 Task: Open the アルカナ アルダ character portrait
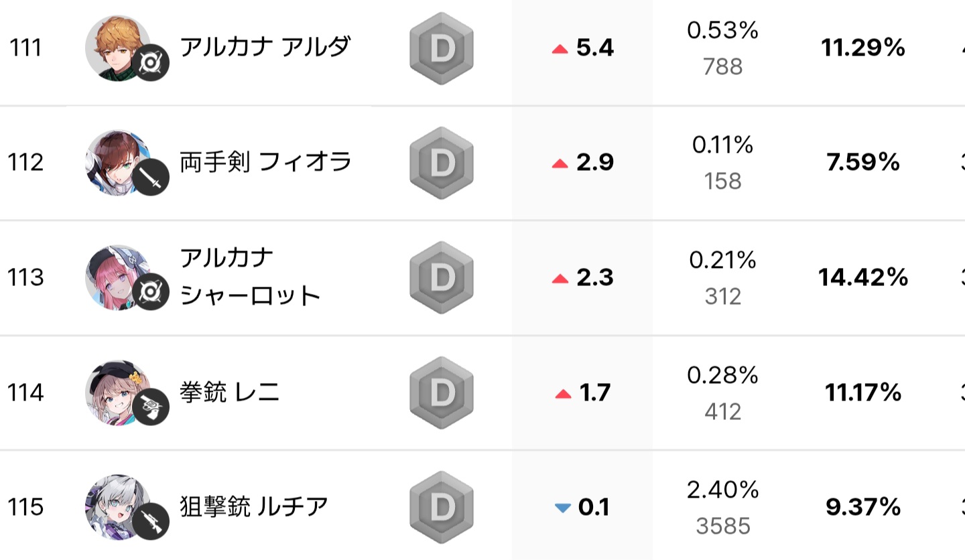point(118,48)
